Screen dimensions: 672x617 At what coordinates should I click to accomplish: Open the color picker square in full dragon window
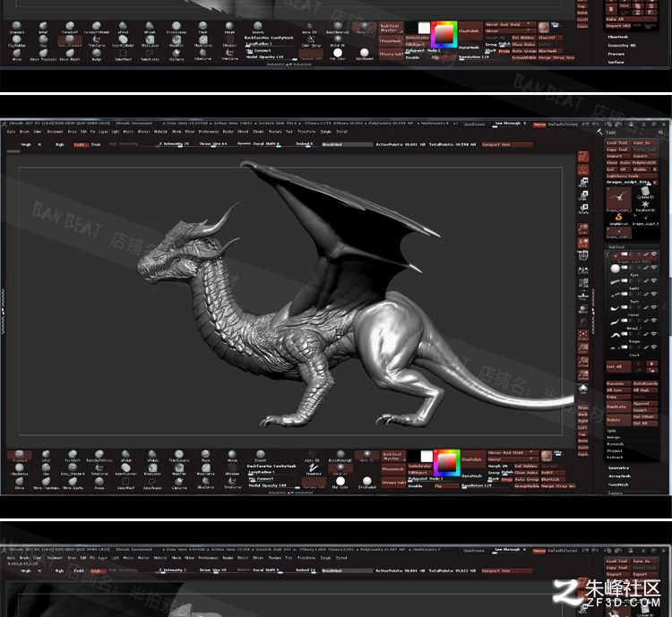(446, 463)
